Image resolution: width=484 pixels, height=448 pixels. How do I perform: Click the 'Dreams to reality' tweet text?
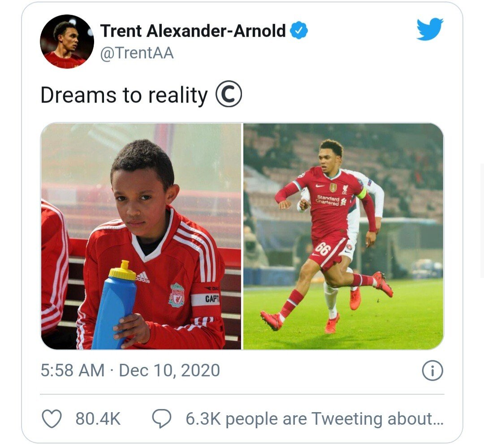pos(124,95)
